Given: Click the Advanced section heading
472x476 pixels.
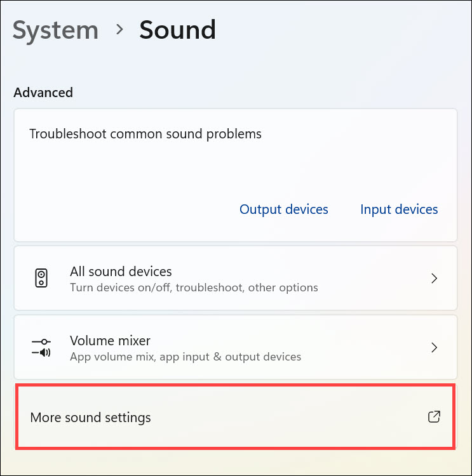Looking at the screenshot, I should (x=43, y=93).
